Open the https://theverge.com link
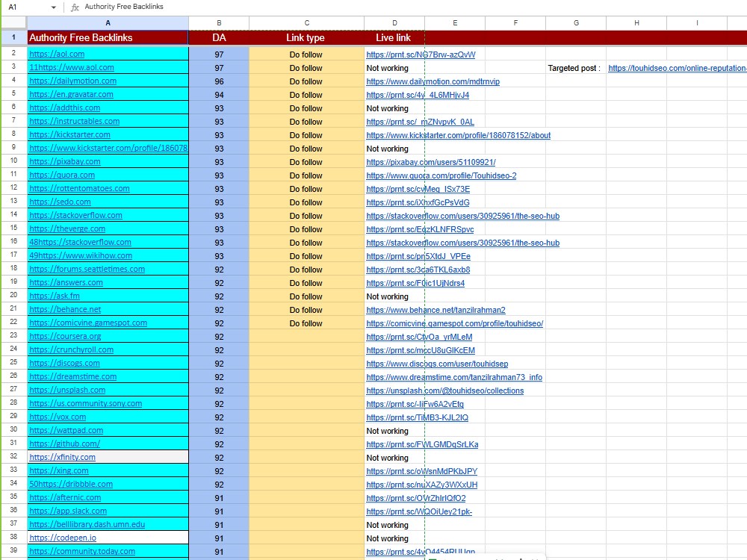The height and width of the screenshot is (560, 747). pos(67,228)
